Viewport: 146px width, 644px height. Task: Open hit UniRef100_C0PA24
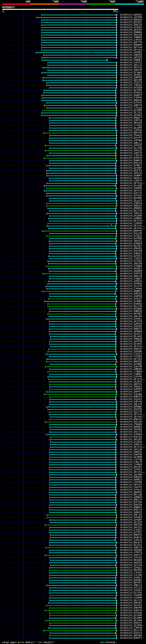click(131, 40)
